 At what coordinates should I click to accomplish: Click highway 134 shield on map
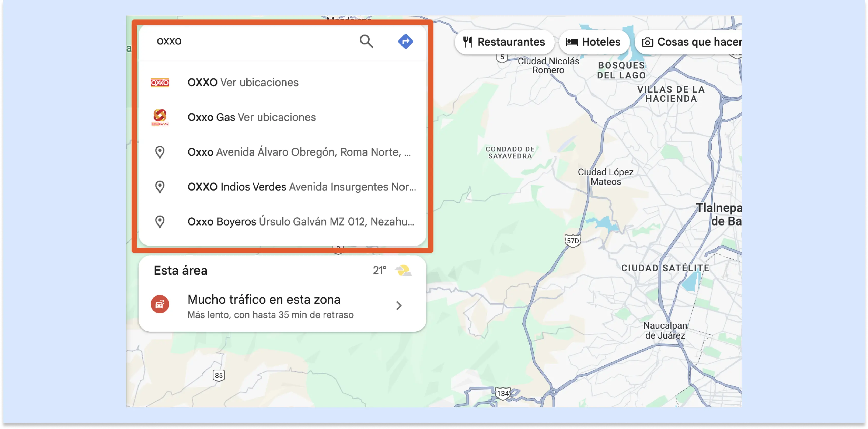coord(503,393)
